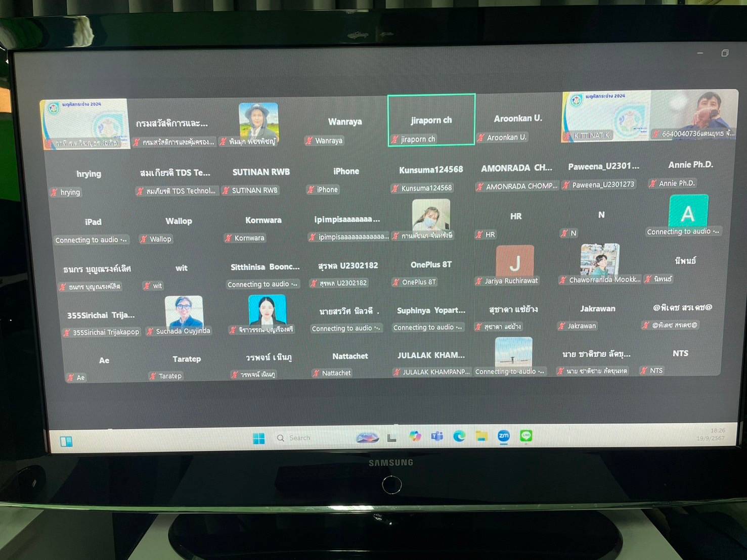The image size is (747, 560).
Task: Select the KITTINAT K video tile
Action: click(x=606, y=117)
